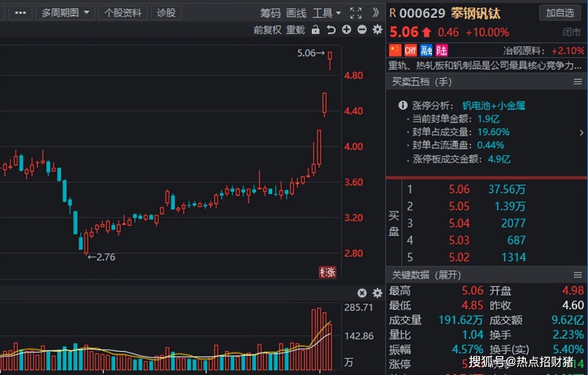Click the R margin-trading marker before 000629

coord(392,13)
